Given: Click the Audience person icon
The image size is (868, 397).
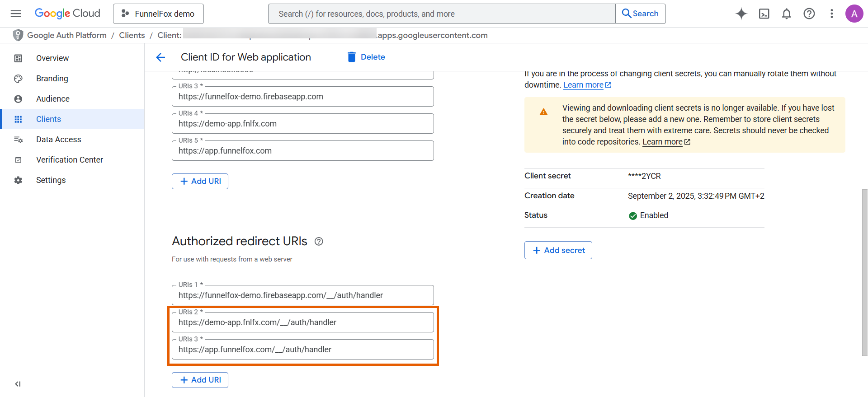Looking at the screenshot, I should click(x=18, y=99).
